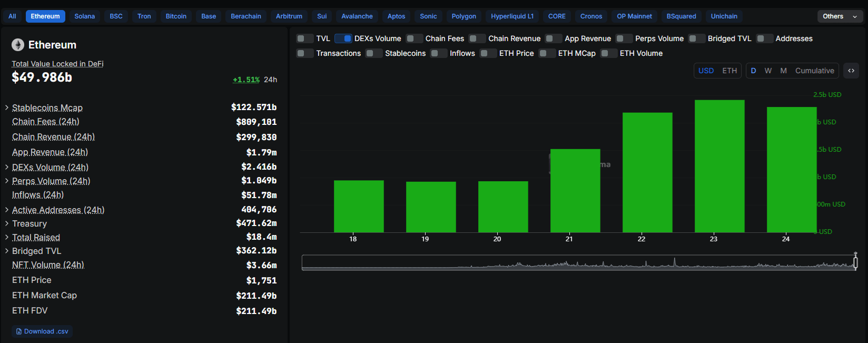
Task: Toggle Transactions chart series
Action: [x=305, y=53]
